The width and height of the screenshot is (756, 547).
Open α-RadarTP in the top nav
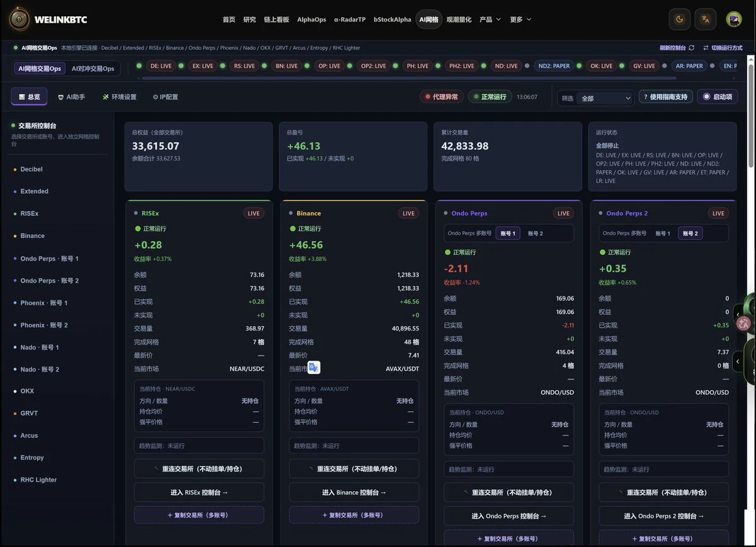pyautogui.click(x=350, y=20)
